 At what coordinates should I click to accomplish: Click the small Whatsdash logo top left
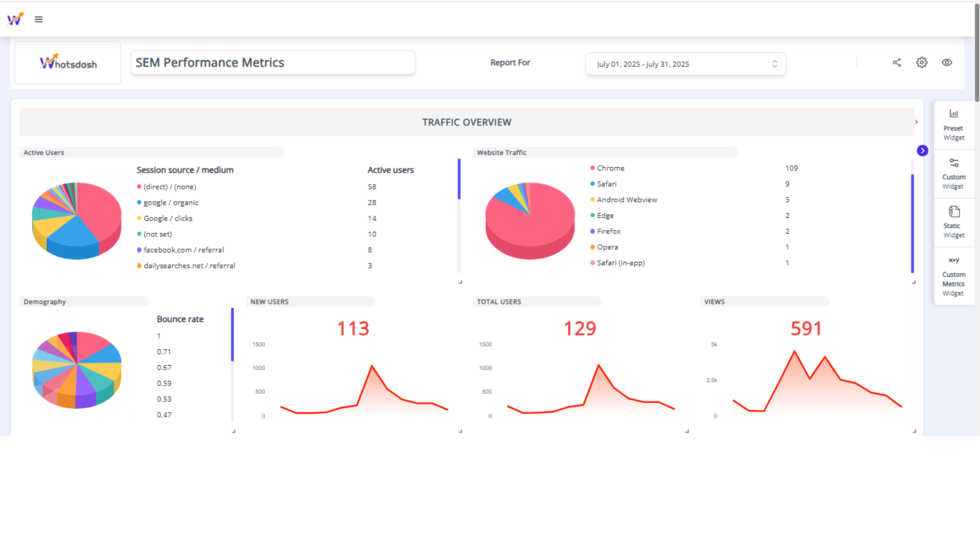14,19
